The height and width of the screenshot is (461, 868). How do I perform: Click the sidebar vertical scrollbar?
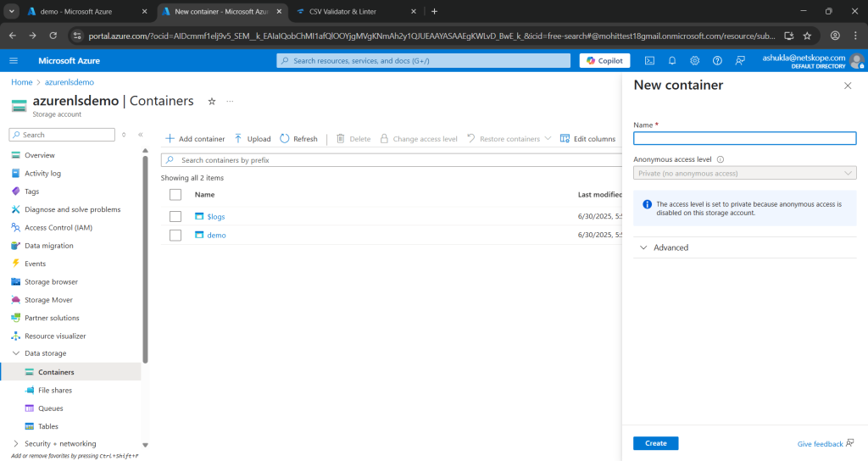pos(145,259)
